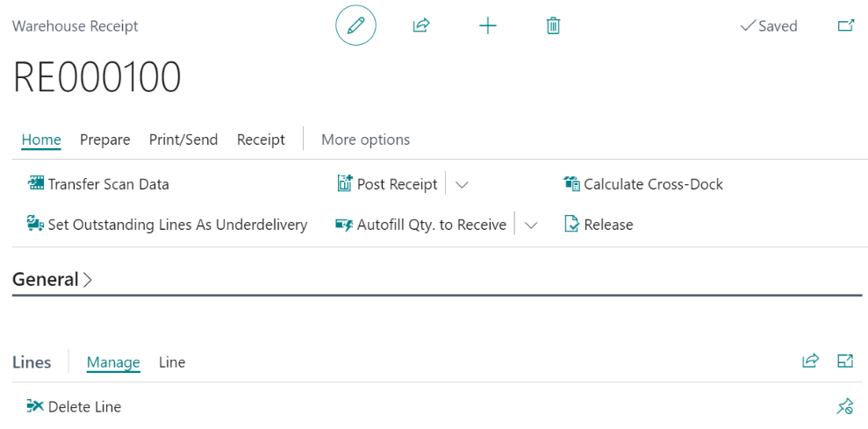Click the Release button
This screenshot has width=868, height=429.
599,225
